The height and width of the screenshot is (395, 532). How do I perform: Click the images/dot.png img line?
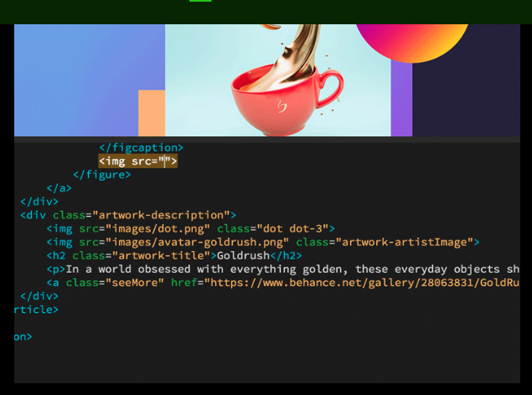point(191,228)
